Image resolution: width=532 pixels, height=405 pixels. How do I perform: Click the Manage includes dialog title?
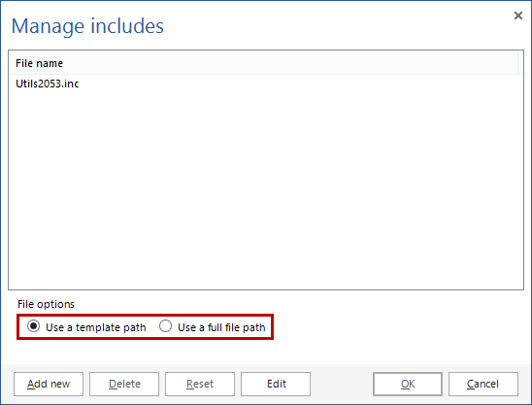point(87,26)
